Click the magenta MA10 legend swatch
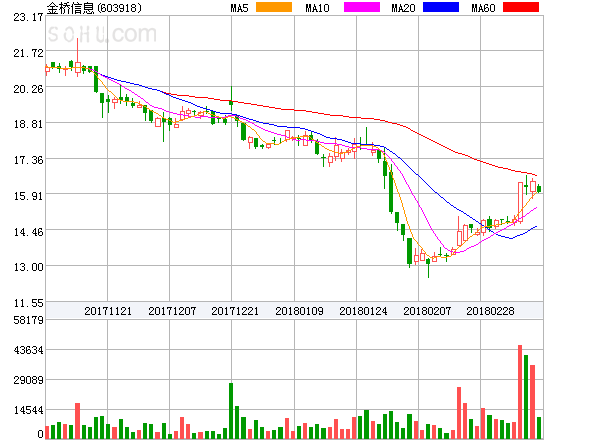The width and height of the screenshot is (600, 440). click(362, 7)
